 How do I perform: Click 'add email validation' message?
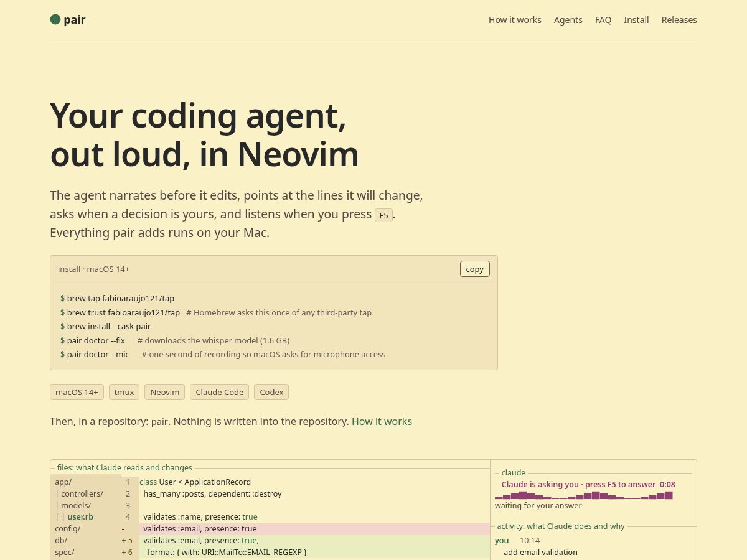point(540,552)
